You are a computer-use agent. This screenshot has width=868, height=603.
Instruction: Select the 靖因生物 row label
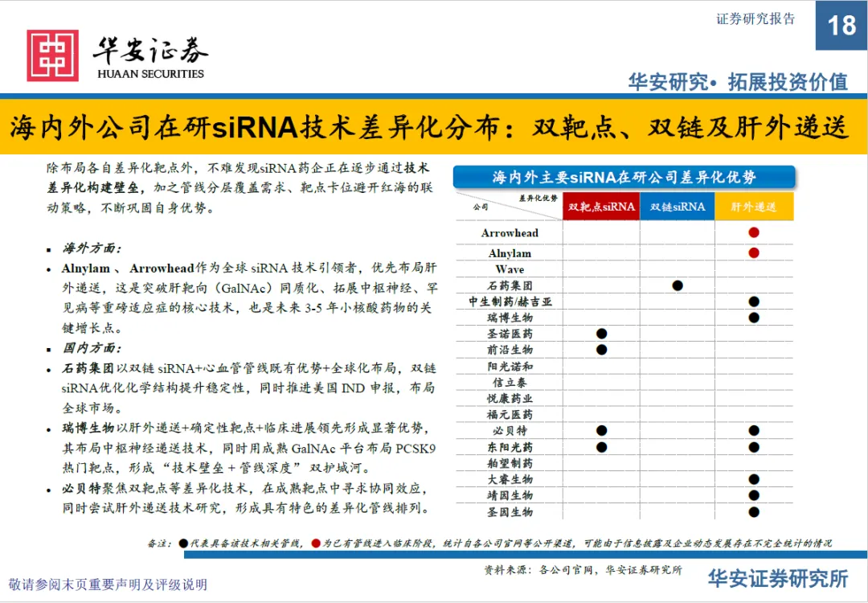pyautogui.click(x=510, y=495)
